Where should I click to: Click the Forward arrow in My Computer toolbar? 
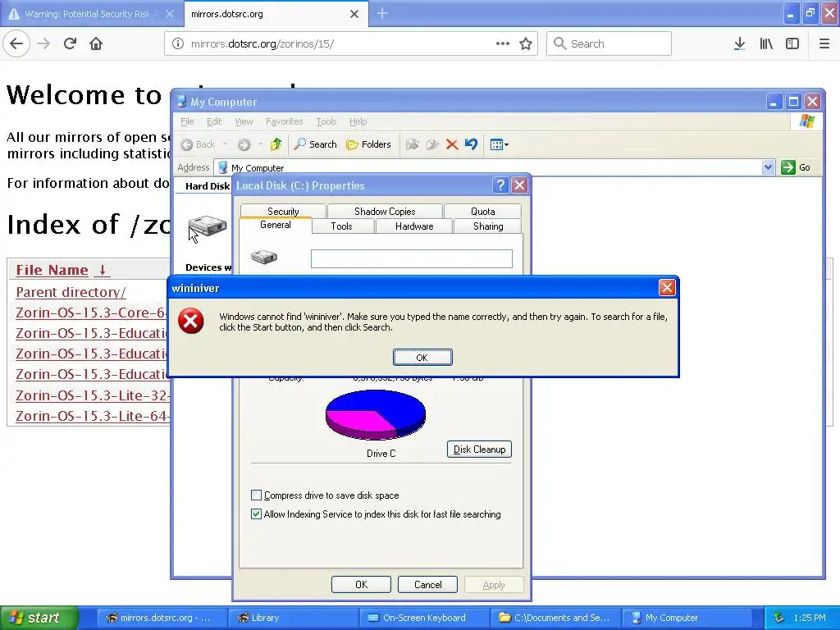244,144
